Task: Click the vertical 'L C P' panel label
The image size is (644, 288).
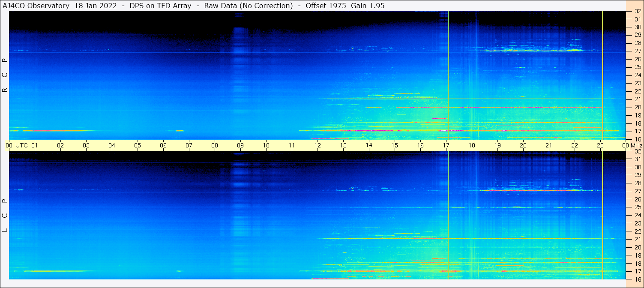Action: (x=5, y=215)
